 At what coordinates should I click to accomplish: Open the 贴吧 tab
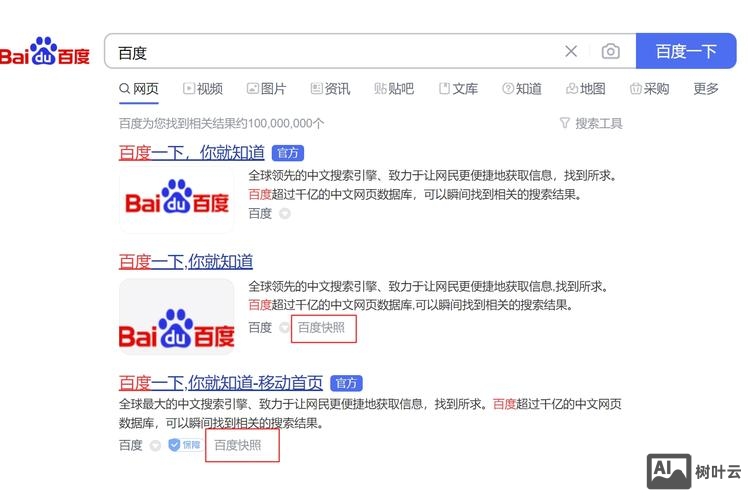click(x=394, y=89)
